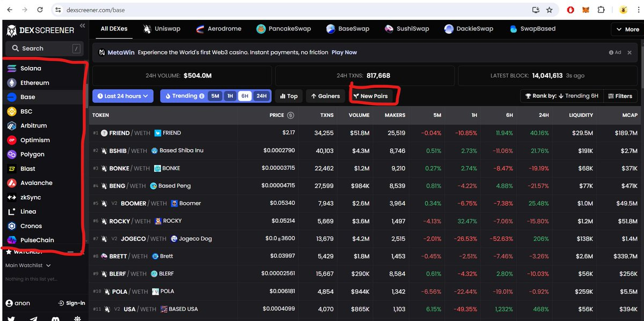This screenshot has height=321, width=644.
Task: Open the BRETT / WETH pair row
Action: pos(366,256)
